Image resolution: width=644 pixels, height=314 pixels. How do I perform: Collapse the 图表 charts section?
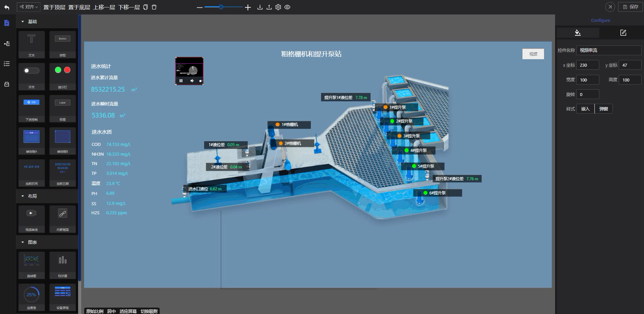[23, 242]
